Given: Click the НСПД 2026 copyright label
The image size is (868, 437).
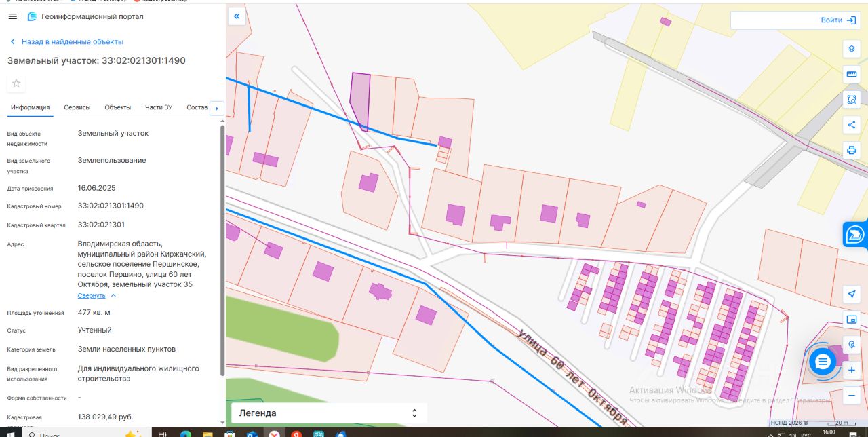Looking at the screenshot, I should pos(789,423).
